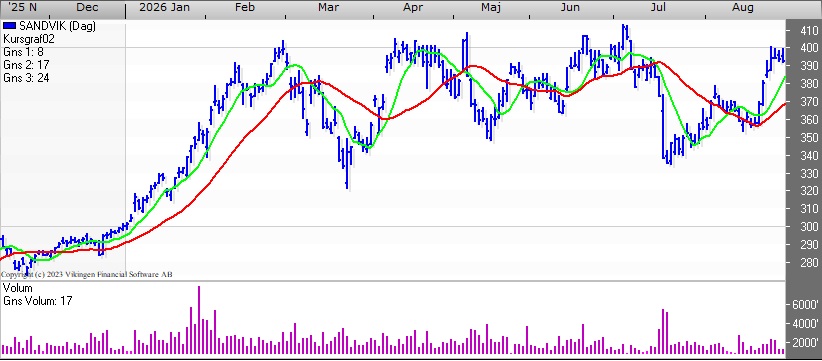Click the Jul month on timeline

tap(657, 8)
